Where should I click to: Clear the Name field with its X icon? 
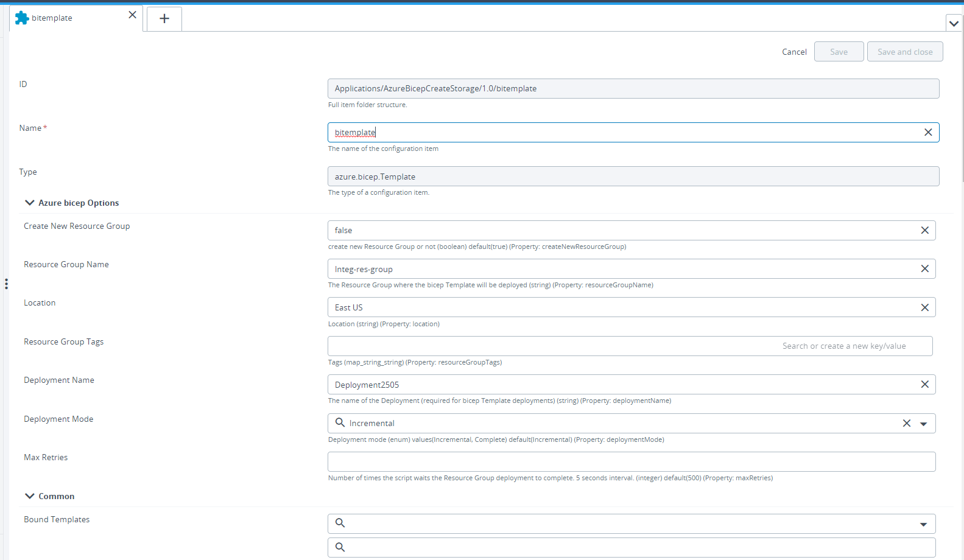(x=927, y=133)
